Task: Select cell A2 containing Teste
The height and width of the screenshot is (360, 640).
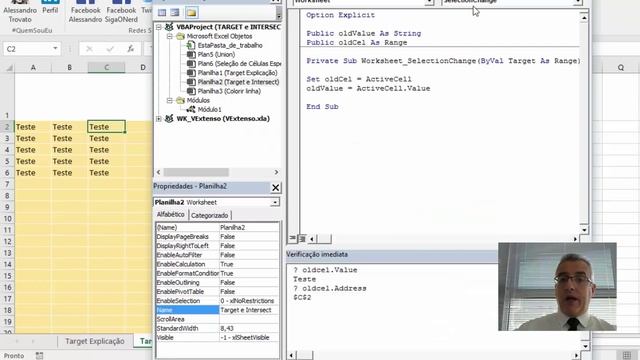Action: coord(33,127)
